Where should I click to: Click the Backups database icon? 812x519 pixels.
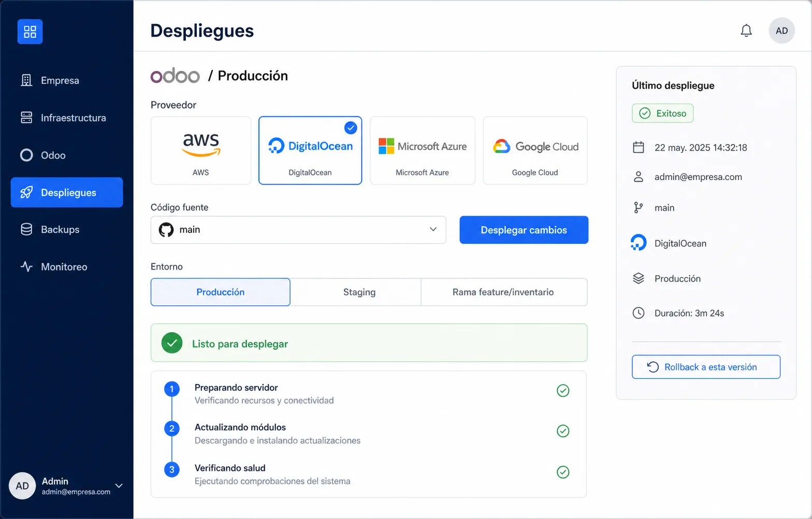(x=26, y=229)
